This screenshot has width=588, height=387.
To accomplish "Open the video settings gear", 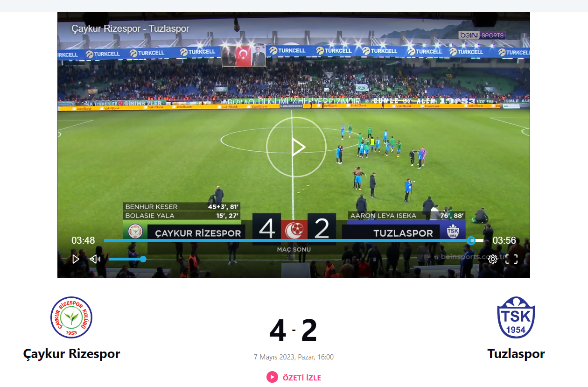I will pyautogui.click(x=493, y=259).
